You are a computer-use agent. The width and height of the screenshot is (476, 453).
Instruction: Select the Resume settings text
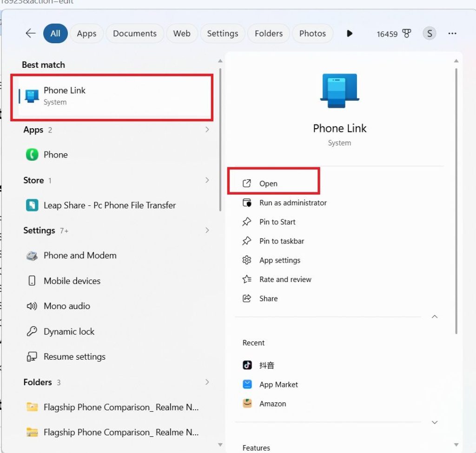[x=74, y=356]
